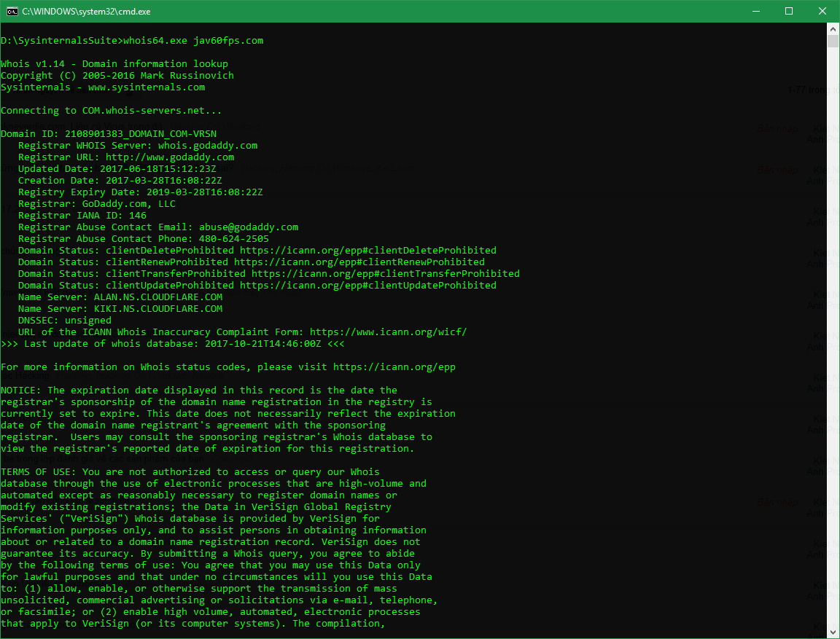Click the minimize button on the window

pos(755,11)
